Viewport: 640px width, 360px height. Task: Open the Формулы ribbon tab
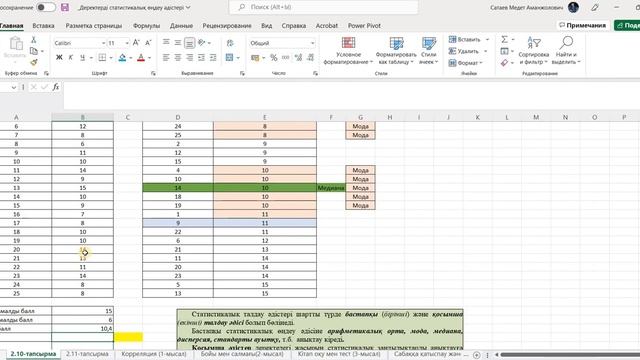146,25
